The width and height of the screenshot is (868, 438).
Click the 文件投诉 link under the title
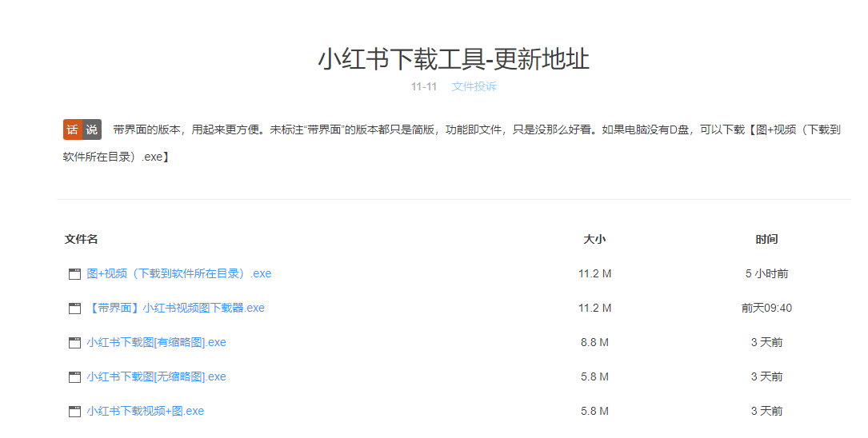click(474, 86)
